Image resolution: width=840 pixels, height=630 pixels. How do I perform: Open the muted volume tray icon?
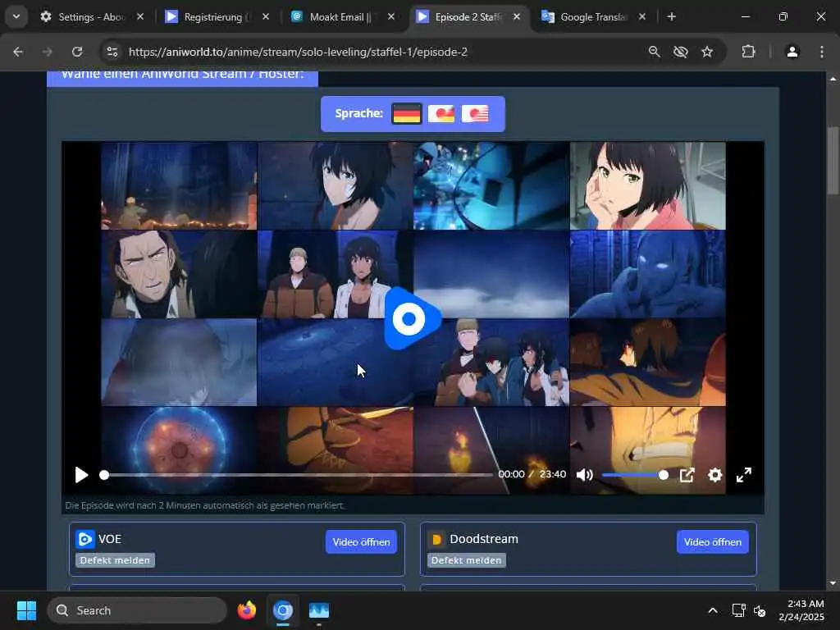(x=759, y=610)
